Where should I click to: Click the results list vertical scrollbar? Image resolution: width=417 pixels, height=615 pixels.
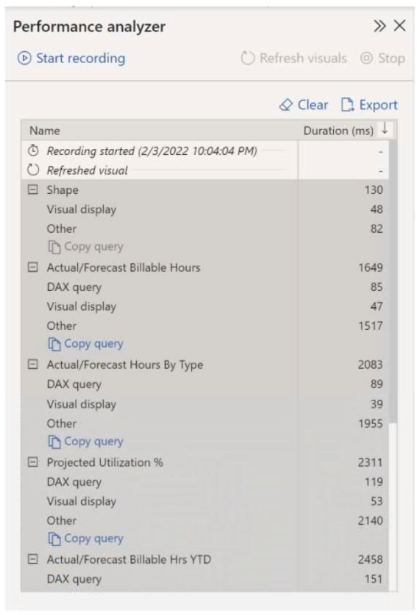point(393,282)
